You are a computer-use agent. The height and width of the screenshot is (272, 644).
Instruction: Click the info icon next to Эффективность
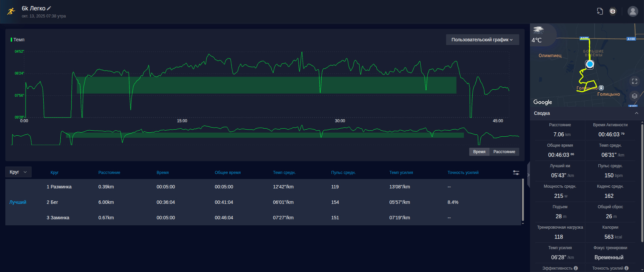pyautogui.click(x=576, y=268)
